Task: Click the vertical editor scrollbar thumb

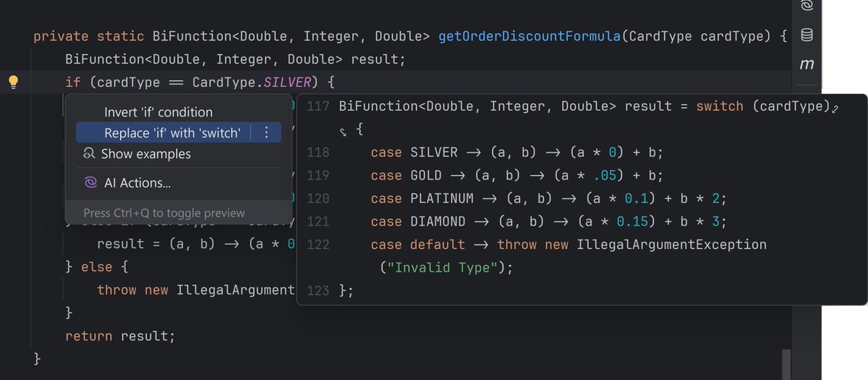Action: 786,363
